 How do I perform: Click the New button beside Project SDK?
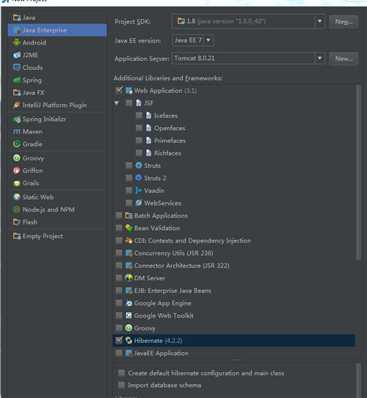point(344,22)
